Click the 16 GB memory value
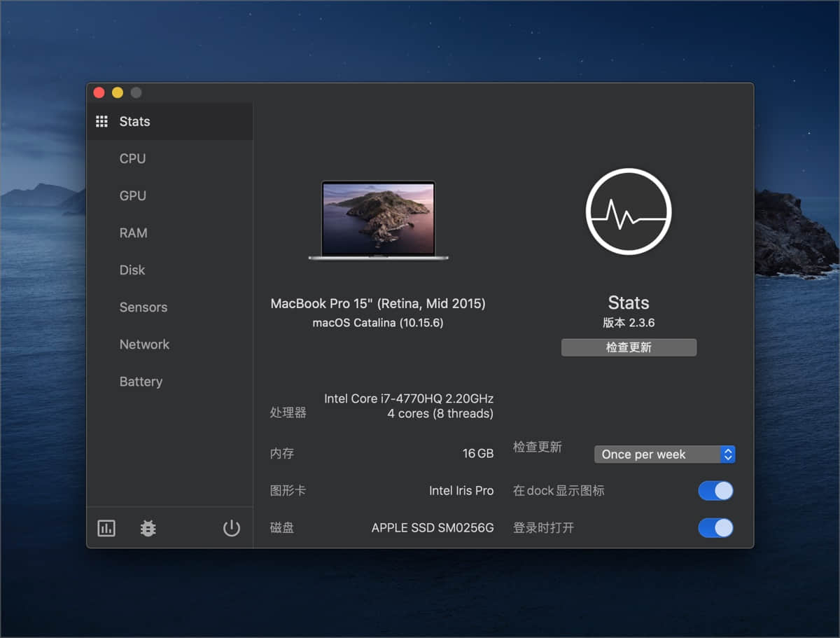840x638 pixels. 478,454
